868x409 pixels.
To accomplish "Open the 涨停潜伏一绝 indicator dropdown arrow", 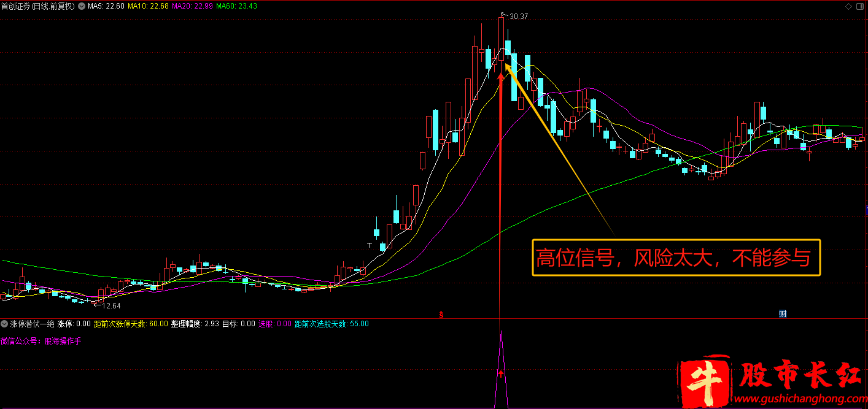I will point(4,323).
